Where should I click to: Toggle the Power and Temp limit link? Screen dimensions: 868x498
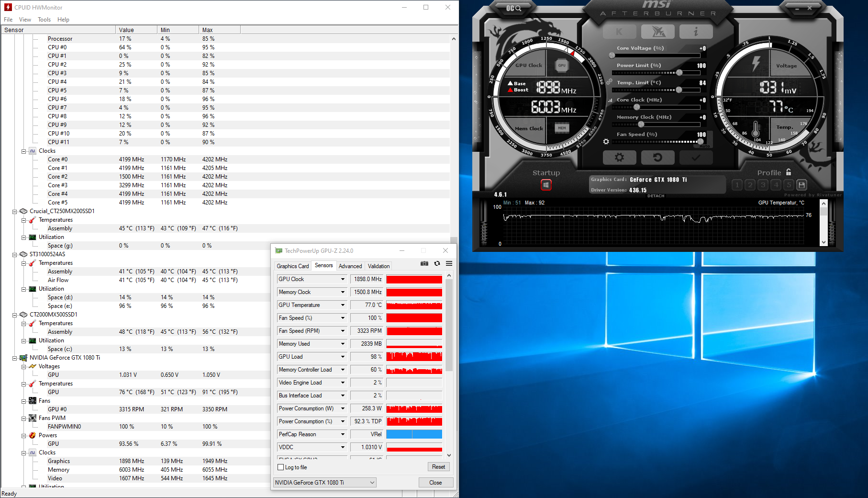click(610, 82)
